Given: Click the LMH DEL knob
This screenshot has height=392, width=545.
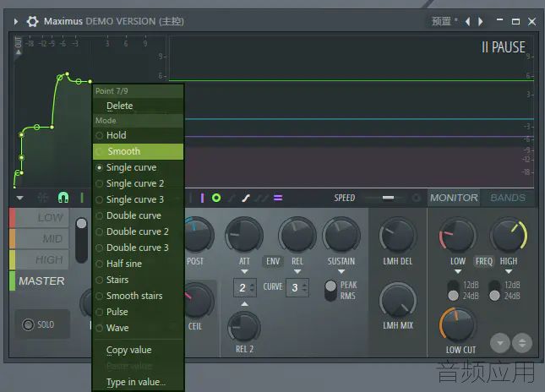Looking at the screenshot, I should coord(398,236).
